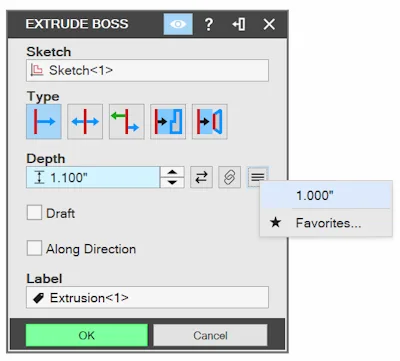Choose the one-direction extrude type
Image resolution: width=400 pixels, height=361 pixels.
(44, 122)
